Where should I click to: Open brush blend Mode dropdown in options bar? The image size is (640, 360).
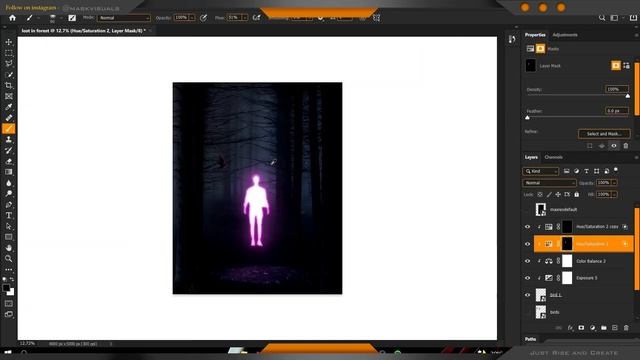pyautogui.click(x=124, y=18)
